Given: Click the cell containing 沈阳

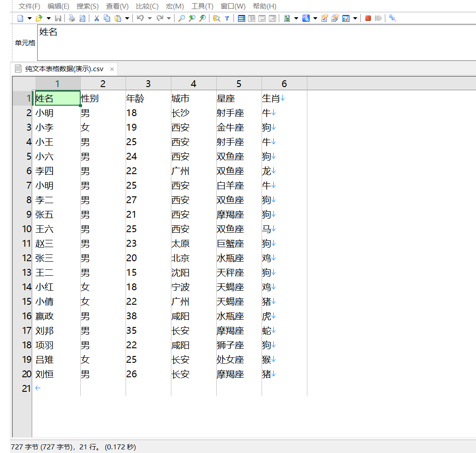Looking at the screenshot, I should (x=194, y=273).
